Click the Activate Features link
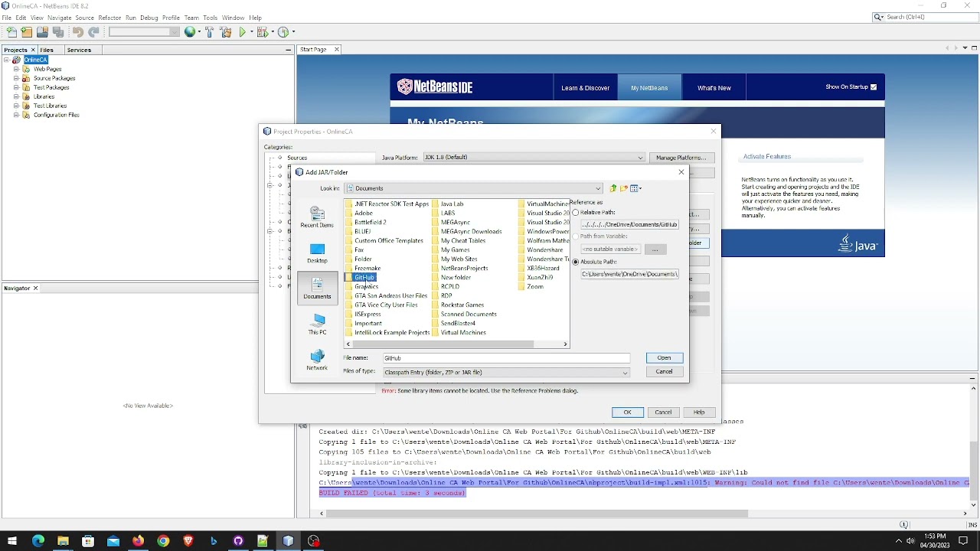 766,157
